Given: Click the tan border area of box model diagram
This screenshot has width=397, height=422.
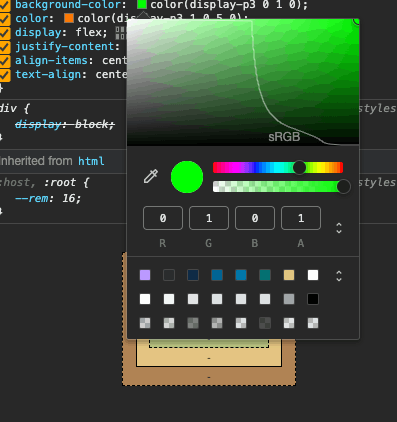Looking at the screenshot, I should [x=209, y=358].
